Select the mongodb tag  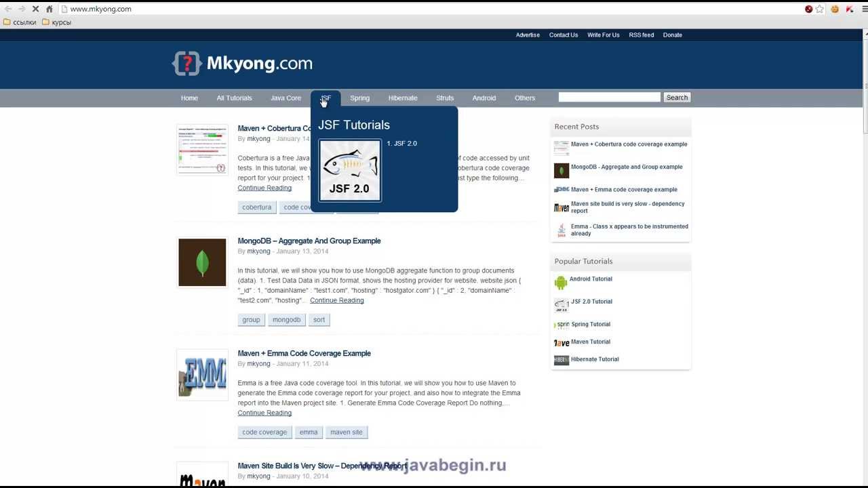point(286,320)
